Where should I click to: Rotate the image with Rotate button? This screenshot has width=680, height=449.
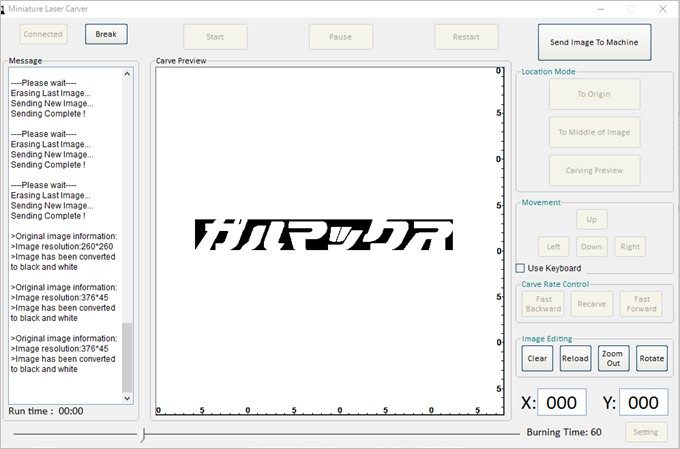[x=652, y=358]
